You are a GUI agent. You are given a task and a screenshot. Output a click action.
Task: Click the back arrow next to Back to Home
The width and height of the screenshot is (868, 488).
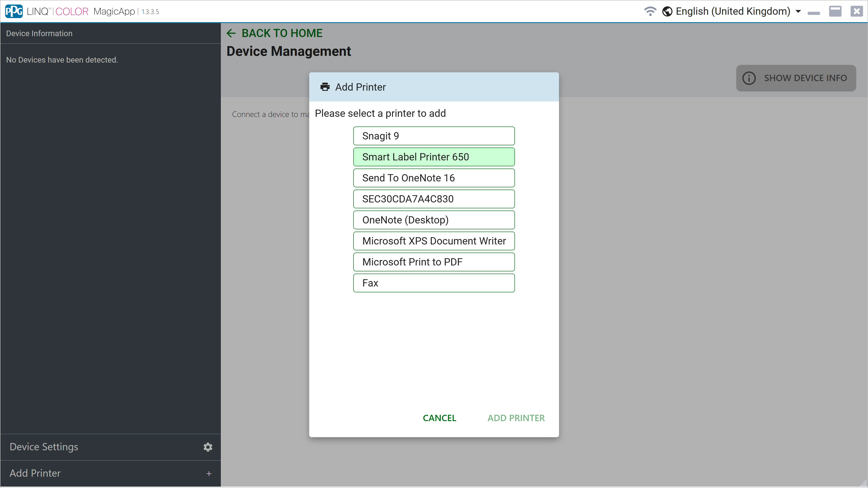point(231,33)
